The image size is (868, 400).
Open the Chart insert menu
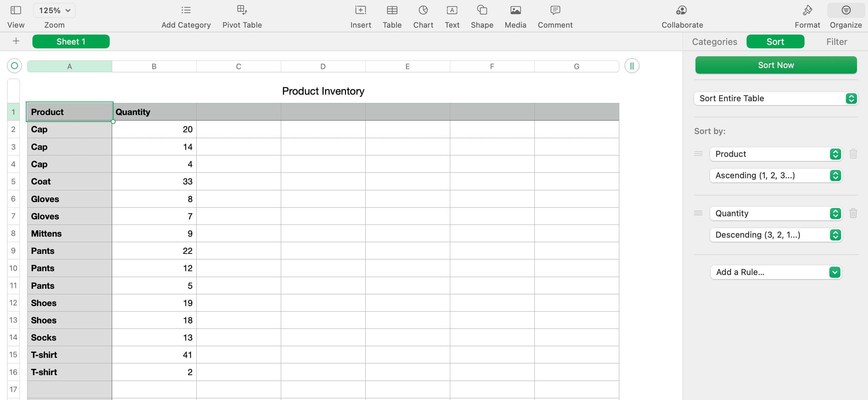point(423,10)
